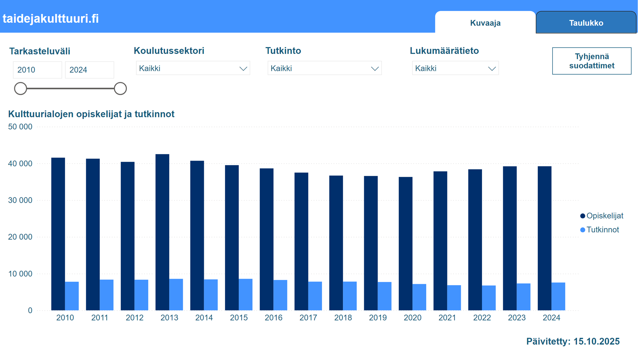Click the Koulutussektori dropdown chevron arrow
Viewport: 638px width, 364px height.
[x=243, y=69]
